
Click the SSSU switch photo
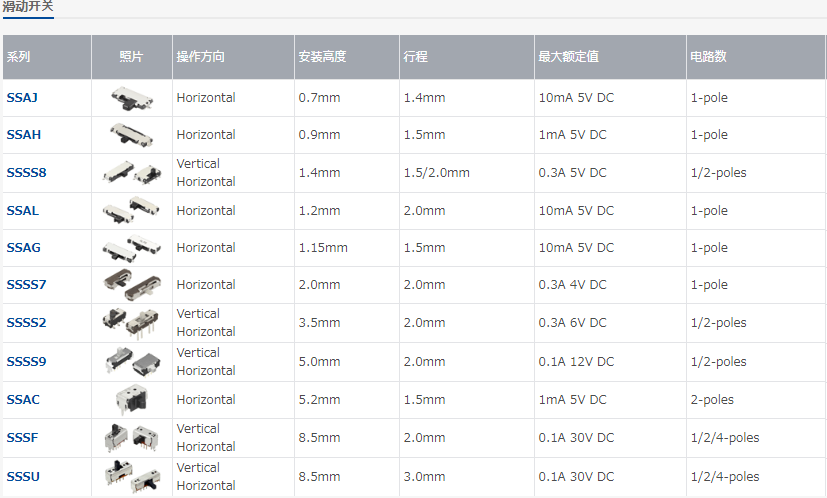[130, 476]
